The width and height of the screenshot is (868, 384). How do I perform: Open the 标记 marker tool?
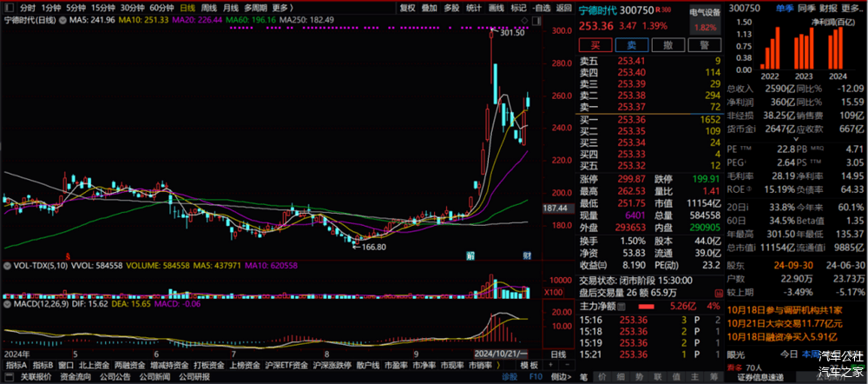click(518, 9)
